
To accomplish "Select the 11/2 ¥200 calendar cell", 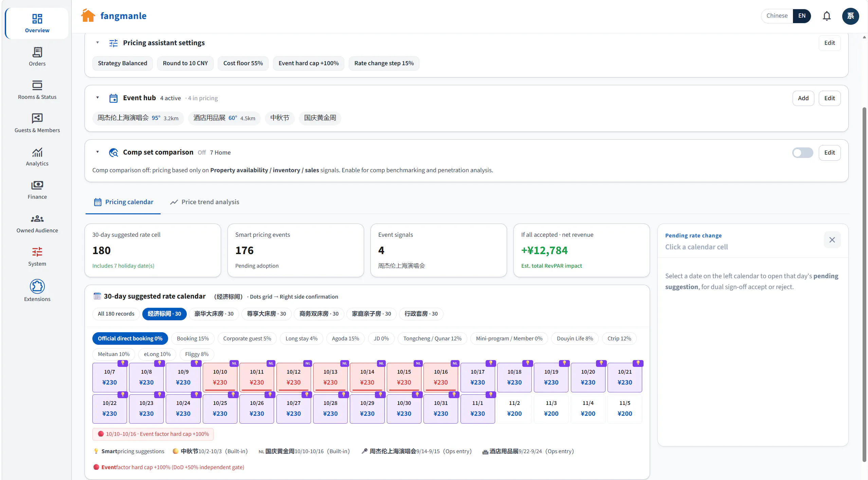I will pos(514,408).
